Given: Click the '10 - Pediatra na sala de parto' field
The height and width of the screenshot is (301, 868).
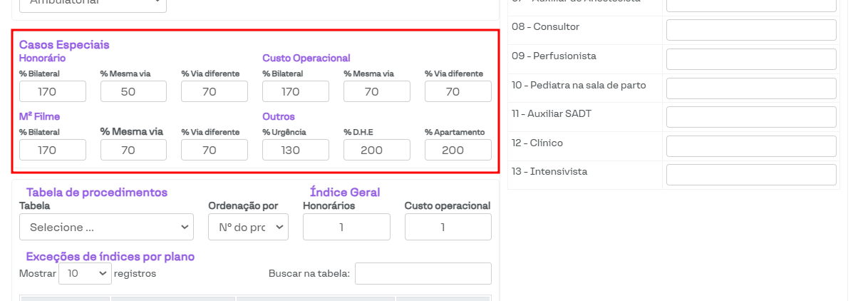Looking at the screenshot, I should tap(751, 88).
